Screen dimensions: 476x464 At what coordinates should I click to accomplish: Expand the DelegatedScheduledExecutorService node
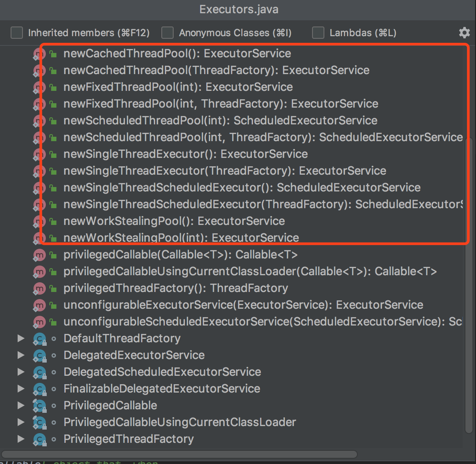21,372
